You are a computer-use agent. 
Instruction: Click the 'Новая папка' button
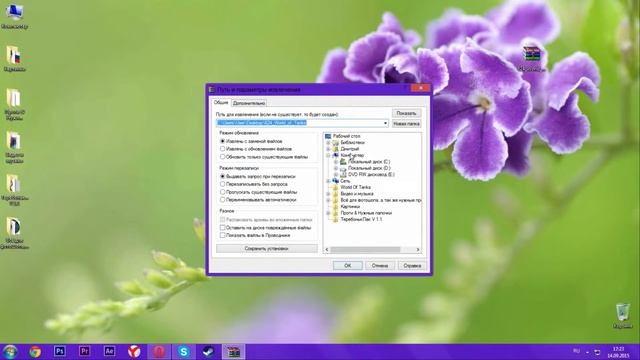coord(406,124)
